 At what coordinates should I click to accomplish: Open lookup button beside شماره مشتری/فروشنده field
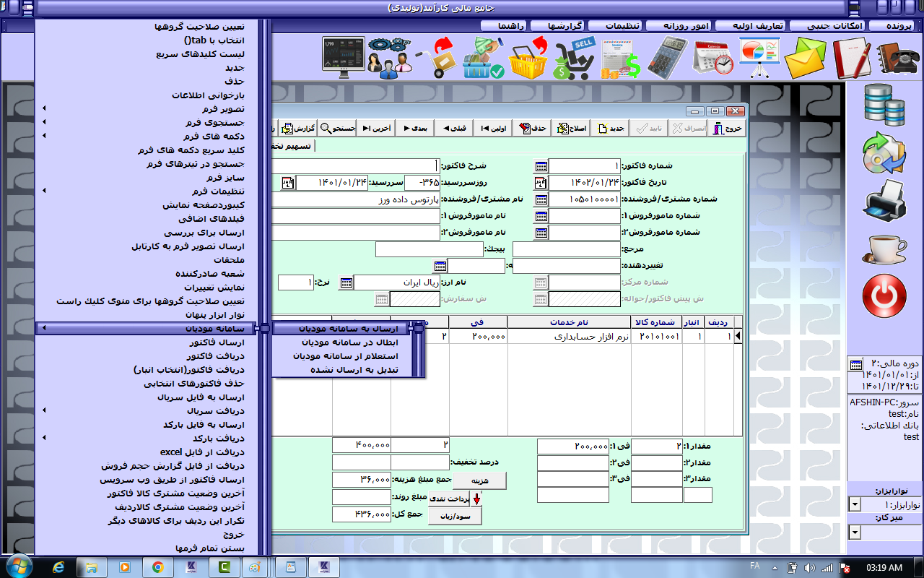coord(541,199)
